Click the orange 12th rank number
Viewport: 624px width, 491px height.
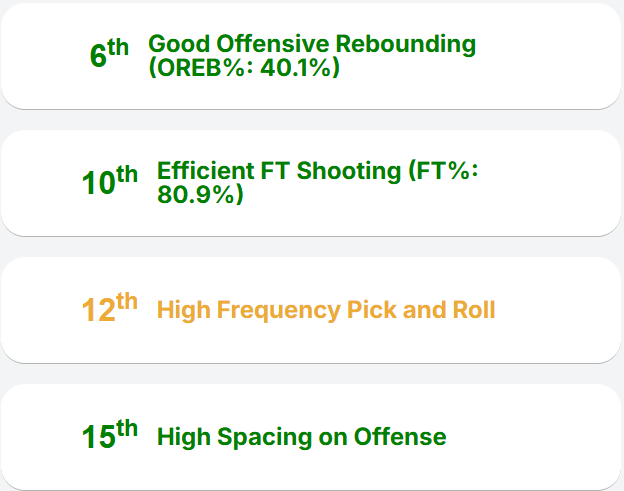(109, 309)
